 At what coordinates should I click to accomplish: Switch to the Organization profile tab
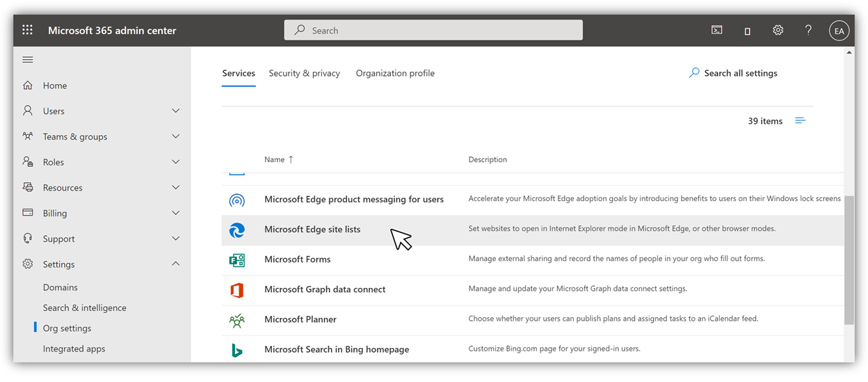[x=394, y=73]
